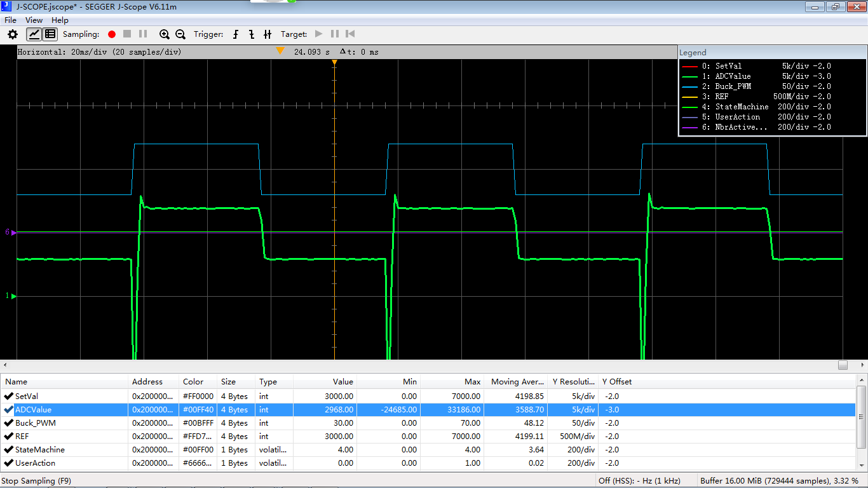The width and height of the screenshot is (868, 488).
Task: Restore the J-Scope window size
Action: point(835,6)
